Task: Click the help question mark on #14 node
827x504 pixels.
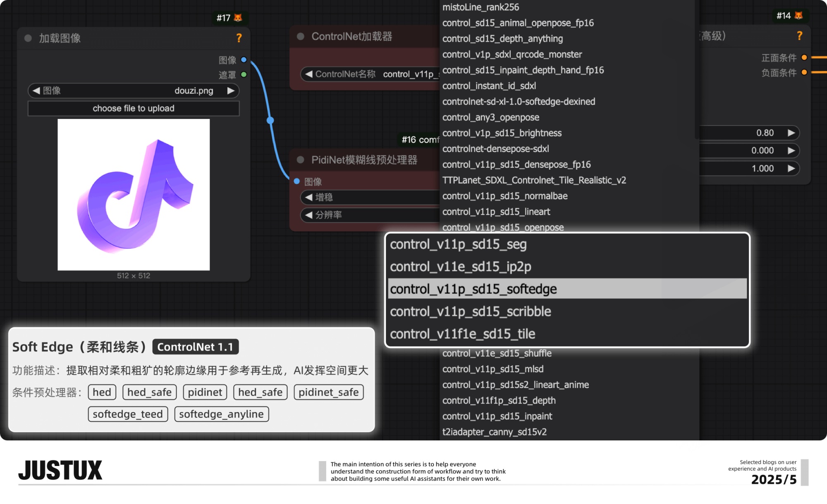Action: click(799, 36)
